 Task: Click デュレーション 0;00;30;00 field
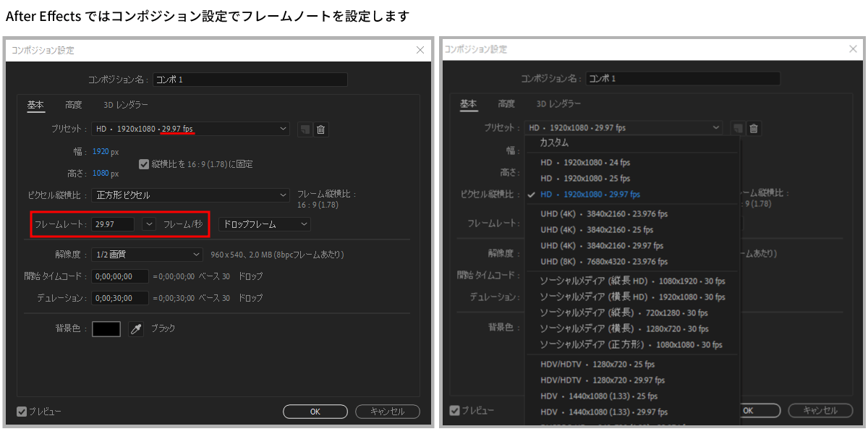pyautogui.click(x=120, y=298)
